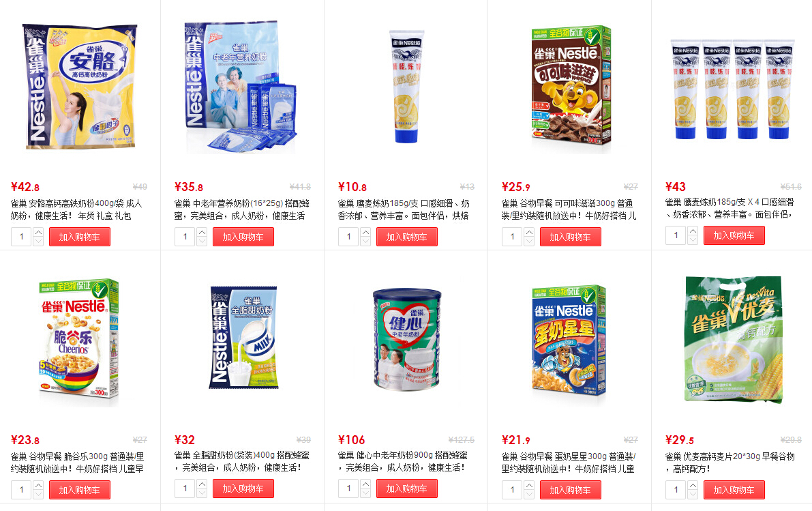Open the Cheerios 脆谷乐 box image
The image size is (812, 511).
[x=79, y=342]
